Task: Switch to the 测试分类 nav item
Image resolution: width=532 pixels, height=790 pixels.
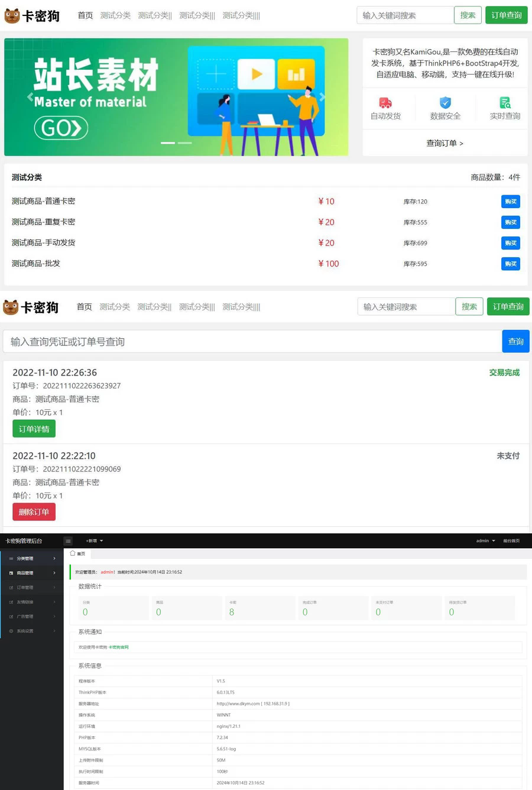Action: pyautogui.click(x=115, y=15)
